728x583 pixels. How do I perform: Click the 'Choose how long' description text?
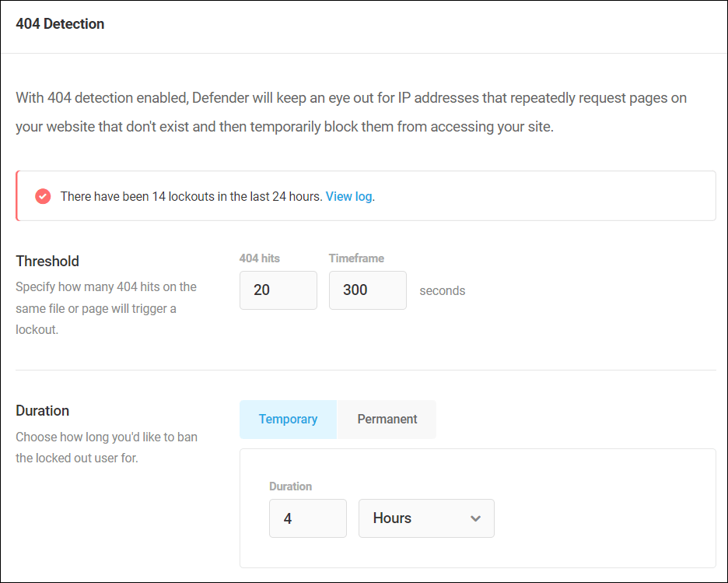pos(107,448)
